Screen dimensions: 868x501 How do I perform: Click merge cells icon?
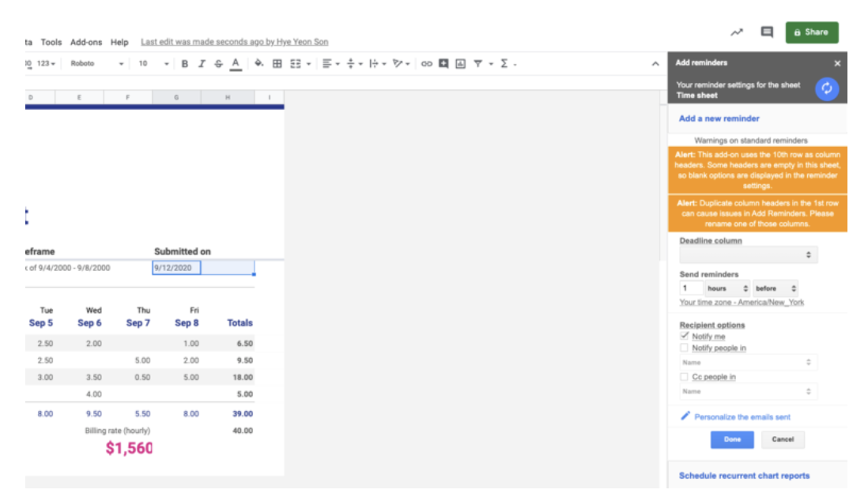(x=296, y=64)
